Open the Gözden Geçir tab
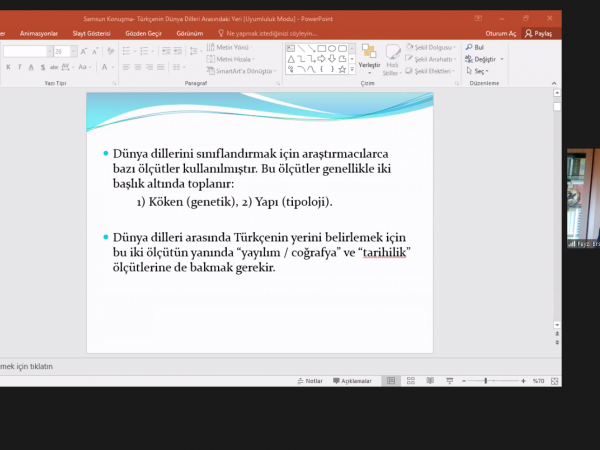 coord(143,34)
